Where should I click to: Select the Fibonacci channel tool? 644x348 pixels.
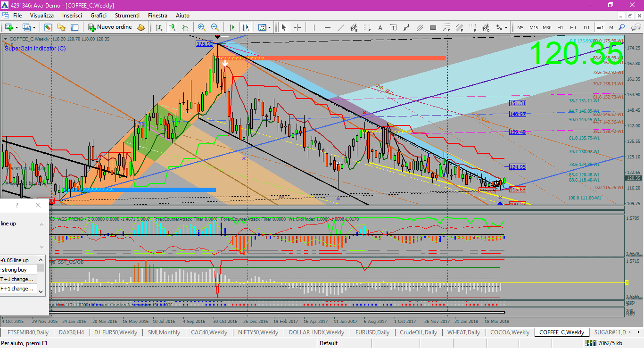tap(459, 27)
